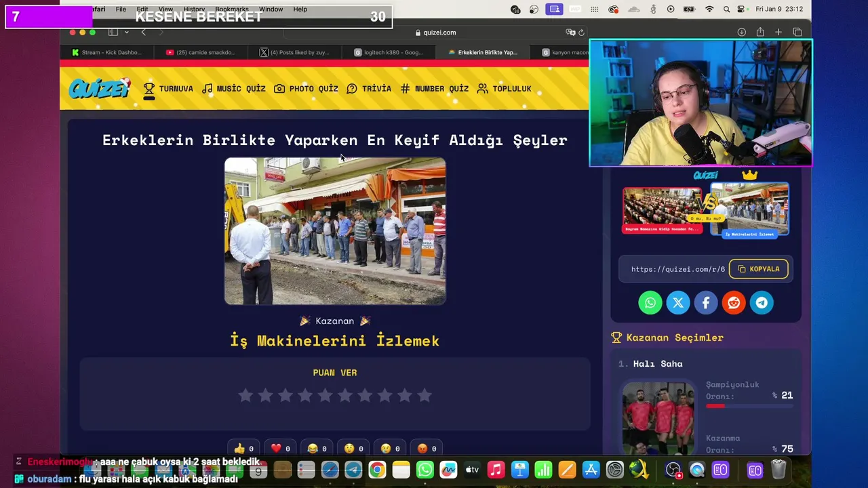
Task: Share result on Telegram
Action: 762,302
